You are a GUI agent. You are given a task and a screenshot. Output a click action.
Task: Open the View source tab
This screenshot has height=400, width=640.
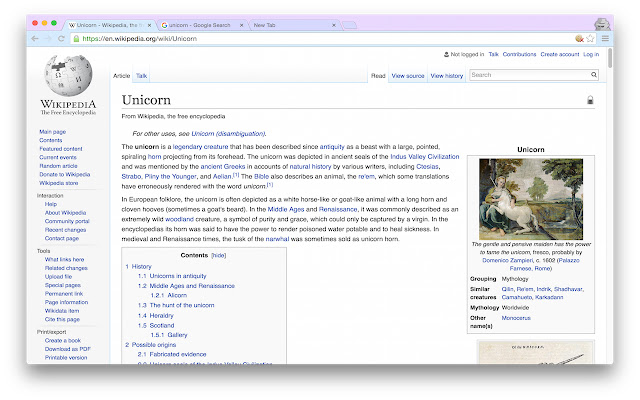pyautogui.click(x=408, y=76)
